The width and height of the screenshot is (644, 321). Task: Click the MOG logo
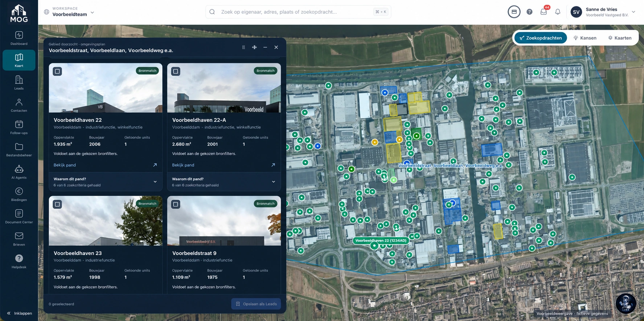(x=19, y=13)
